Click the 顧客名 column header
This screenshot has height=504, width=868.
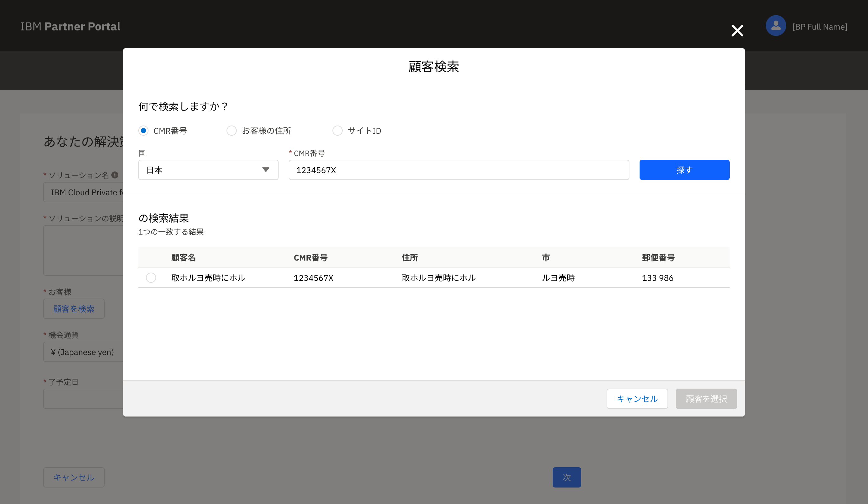click(183, 257)
